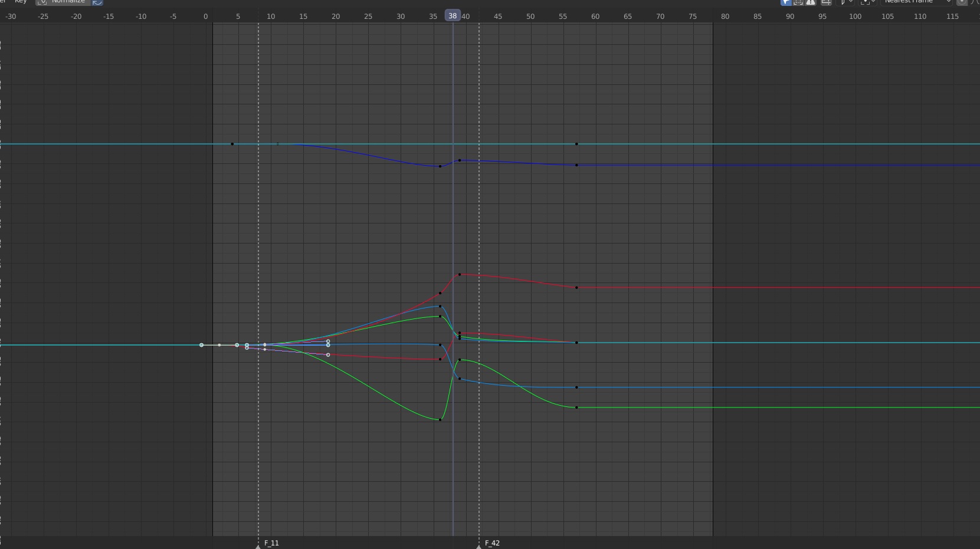Select light blue curve keyframe at frame 57
This screenshot has height=549, width=980.
point(576,387)
